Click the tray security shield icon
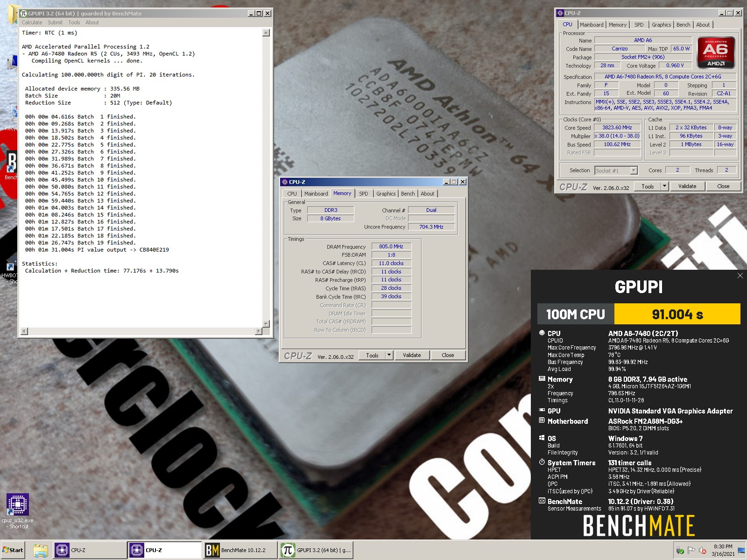 [680, 551]
